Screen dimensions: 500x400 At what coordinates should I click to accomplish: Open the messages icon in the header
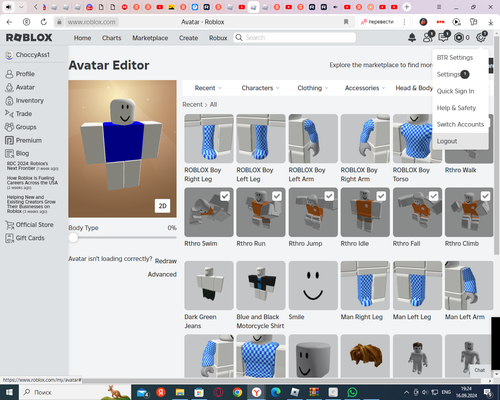(443, 37)
